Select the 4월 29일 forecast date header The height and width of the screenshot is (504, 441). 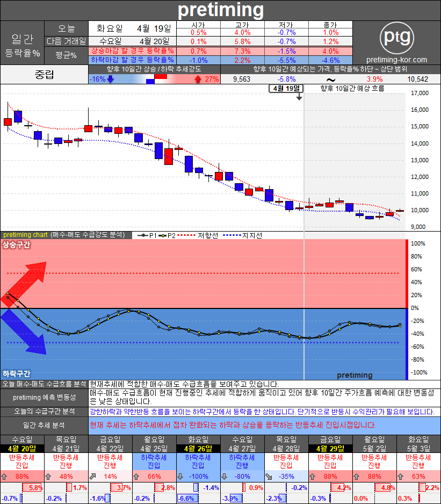click(x=330, y=449)
